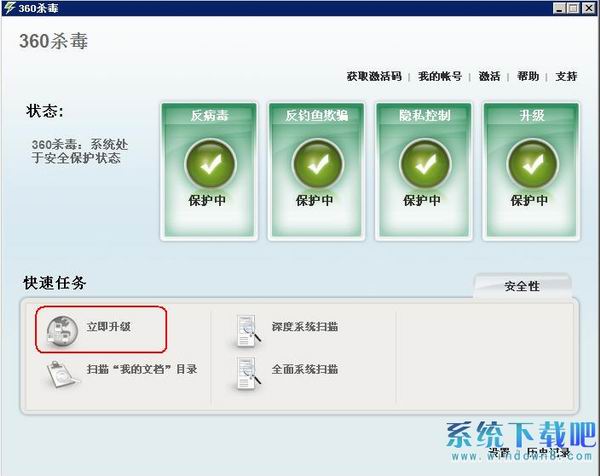
Task: Click the green checkmark in the 隐私控制 panel
Action: (x=425, y=164)
